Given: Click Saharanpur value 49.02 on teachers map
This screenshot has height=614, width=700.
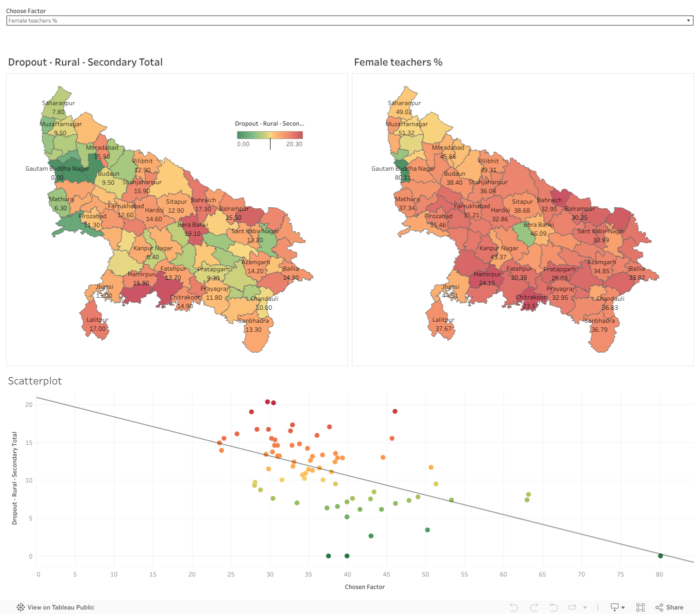Looking at the screenshot, I should pyautogui.click(x=404, y=112).
